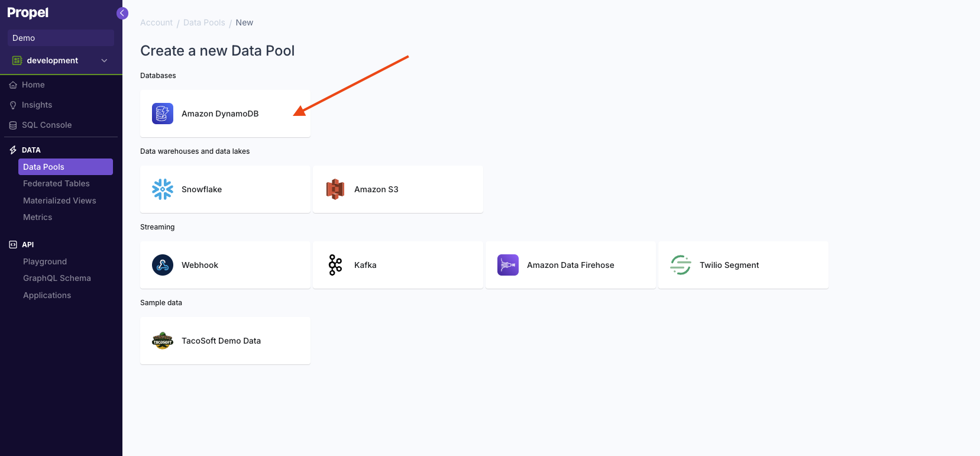Open Materialized Views page

pyautogui.click(x=60, y=201)
